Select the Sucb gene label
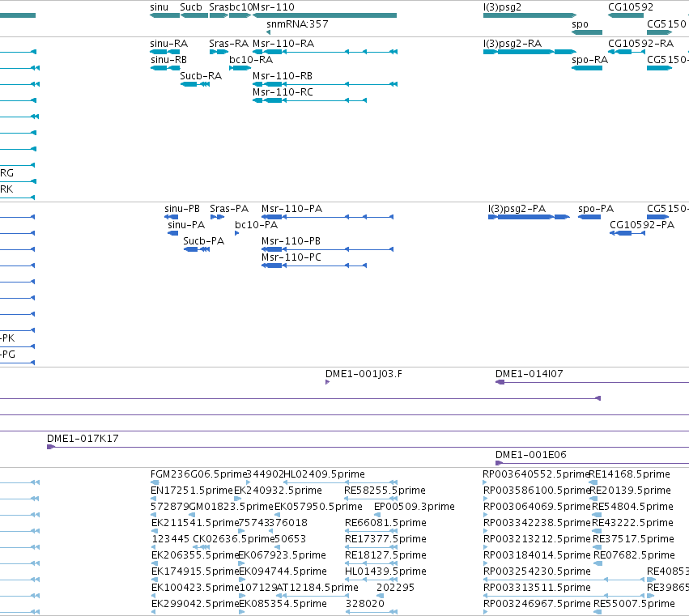Image resolution: width=689 pixels, height=616 pixels. [191, 7]
